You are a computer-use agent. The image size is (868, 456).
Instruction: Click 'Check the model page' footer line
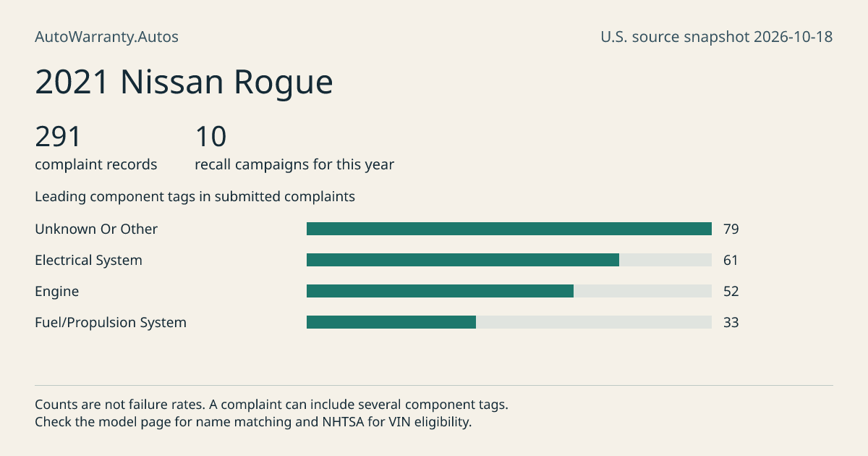click(x=253, y=421)
